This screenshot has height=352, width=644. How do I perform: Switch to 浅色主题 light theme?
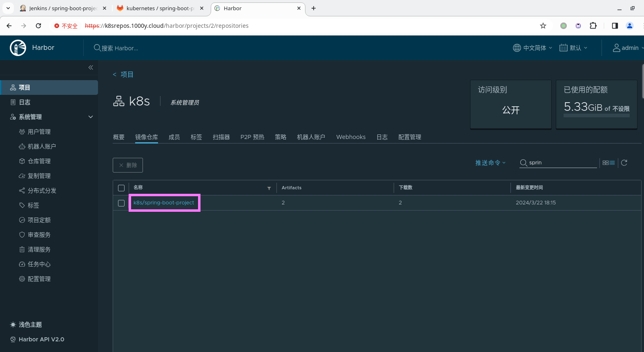[x=26, y=325]
